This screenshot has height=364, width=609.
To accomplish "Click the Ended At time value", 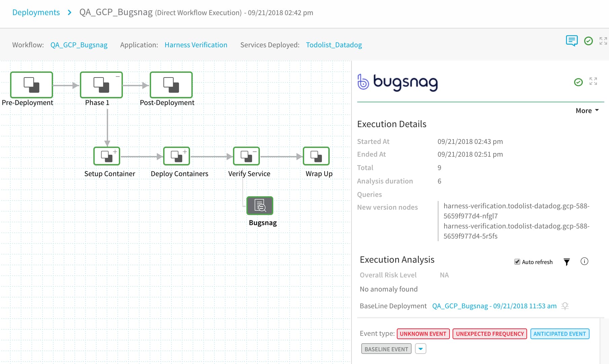I will click(470, 154).
